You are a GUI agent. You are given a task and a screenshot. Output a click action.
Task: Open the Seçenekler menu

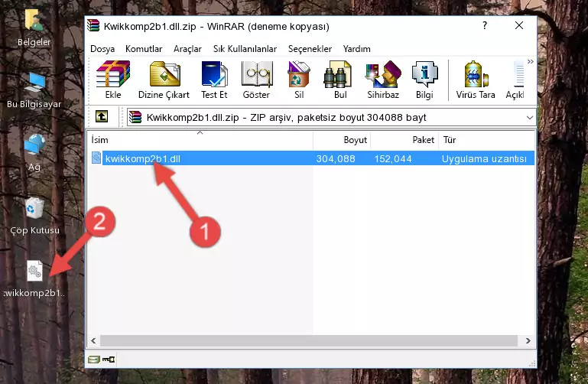tap(310, 49)
